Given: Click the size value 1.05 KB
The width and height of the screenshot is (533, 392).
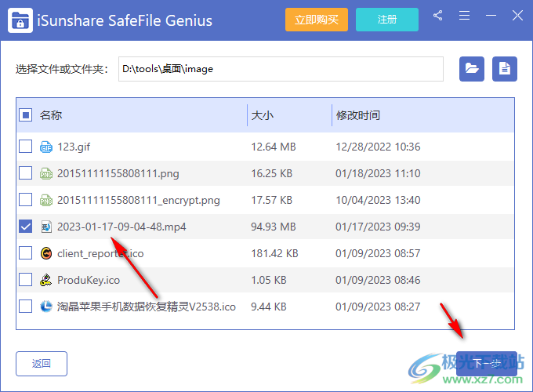Looking at the screenshot, I should click(269, 280).
